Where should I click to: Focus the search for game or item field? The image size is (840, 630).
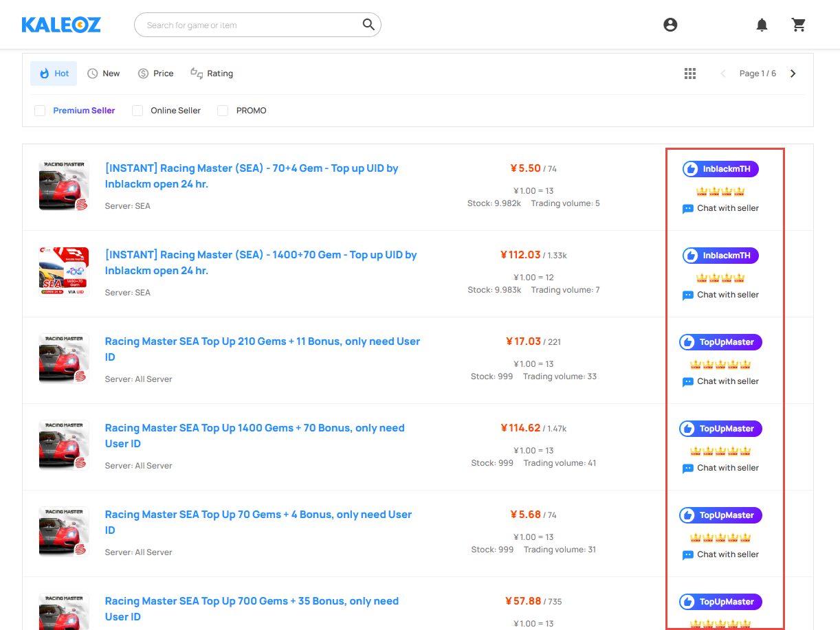pos(257,25)
